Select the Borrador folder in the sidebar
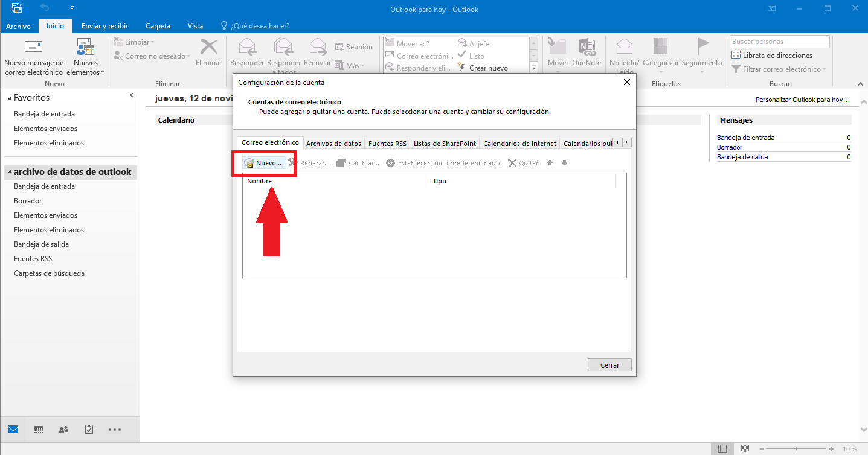Screen dimensions: 868x455 28,201
